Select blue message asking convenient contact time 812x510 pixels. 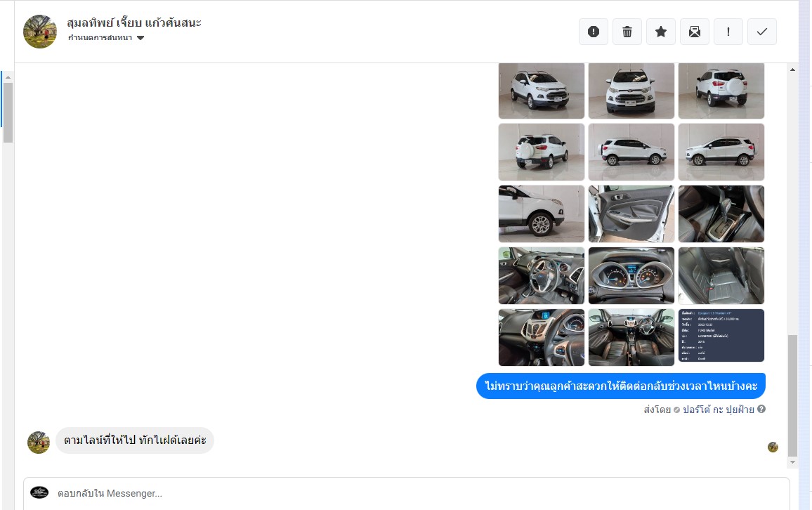coord(621,386)
